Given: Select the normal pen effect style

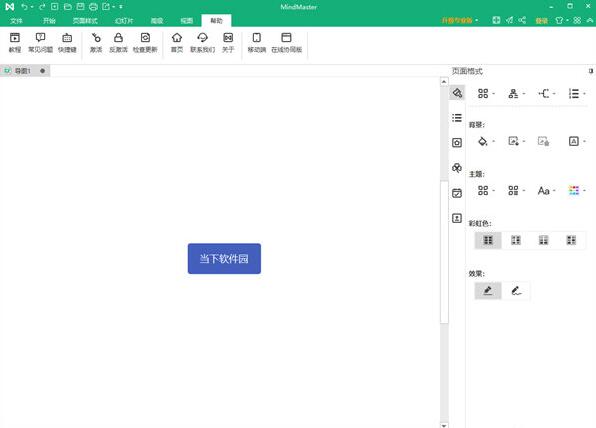Looking at the screenshot, I should [488, 291].
